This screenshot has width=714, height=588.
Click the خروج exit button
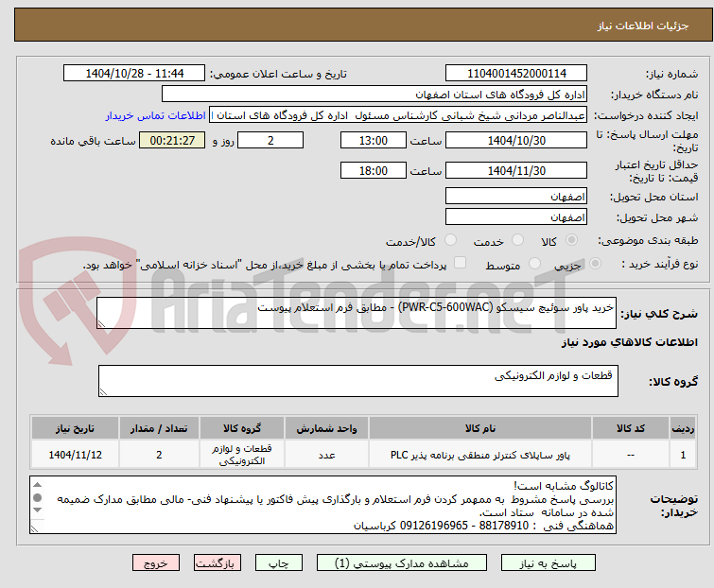tap(156, 563)
